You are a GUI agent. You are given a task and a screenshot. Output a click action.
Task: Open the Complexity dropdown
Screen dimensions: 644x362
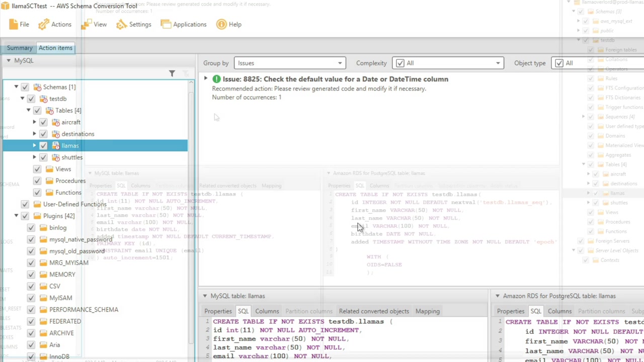click(448, 63)
